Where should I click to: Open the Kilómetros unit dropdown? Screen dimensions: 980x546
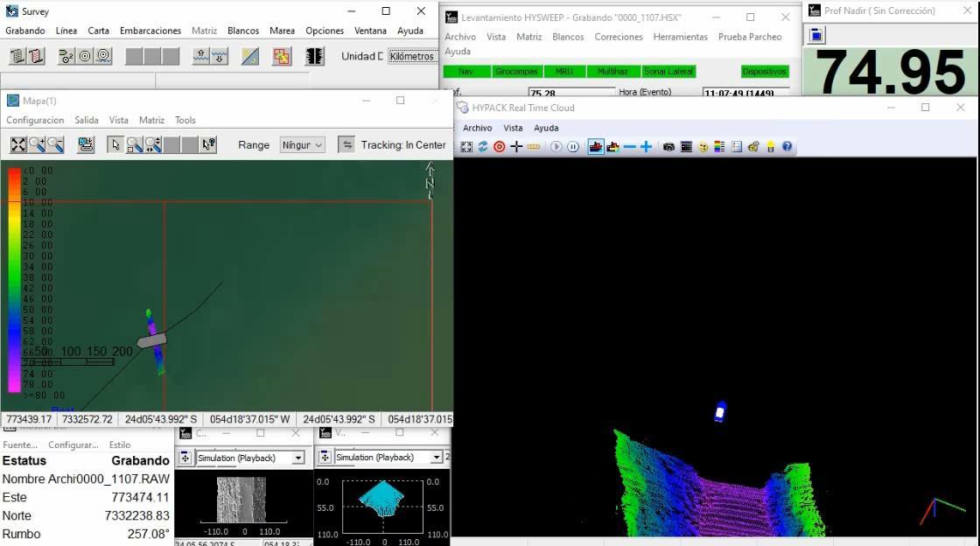[x=412, y=56]
